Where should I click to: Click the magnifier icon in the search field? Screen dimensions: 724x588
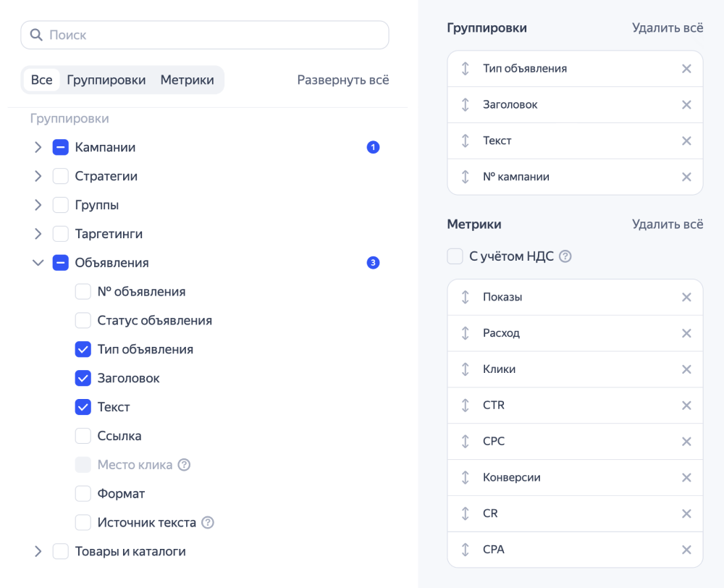click(36, 34)
